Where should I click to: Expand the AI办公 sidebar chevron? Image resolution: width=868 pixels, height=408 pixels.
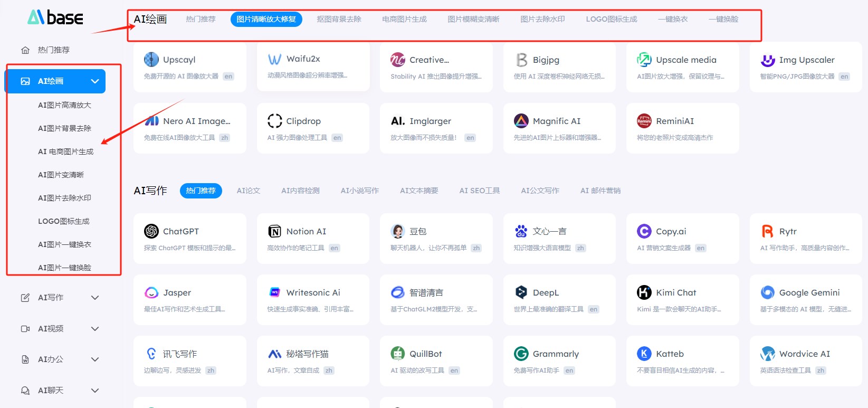(x=95, y=359)
